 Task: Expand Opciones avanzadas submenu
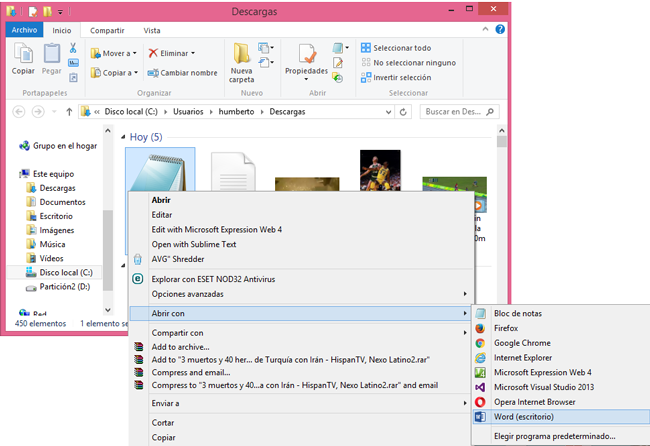pos(301,294)
